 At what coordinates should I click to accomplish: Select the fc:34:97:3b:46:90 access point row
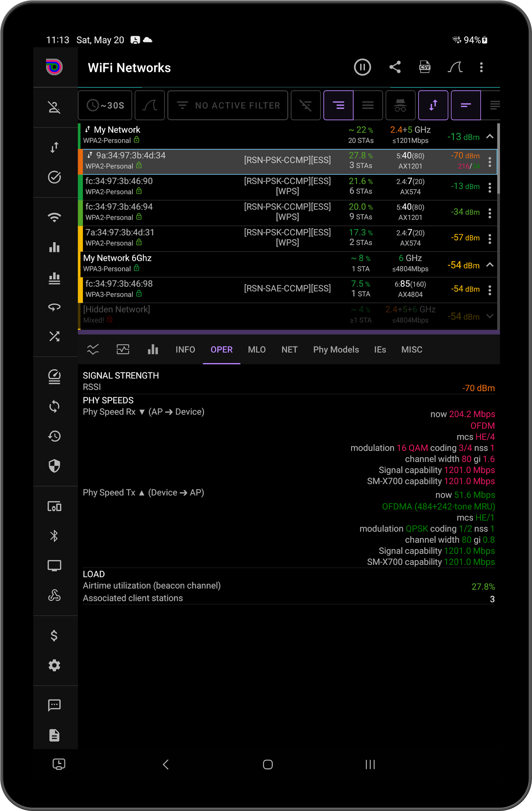(287, 188)
